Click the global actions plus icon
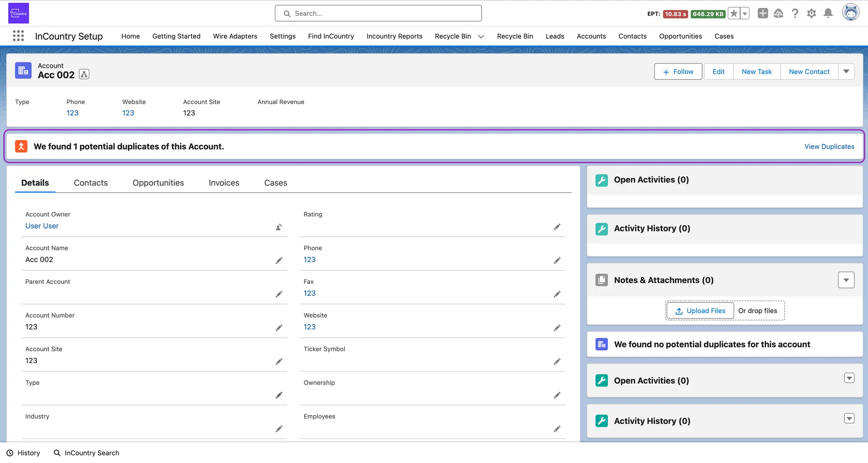 click(x=762, y=13)
